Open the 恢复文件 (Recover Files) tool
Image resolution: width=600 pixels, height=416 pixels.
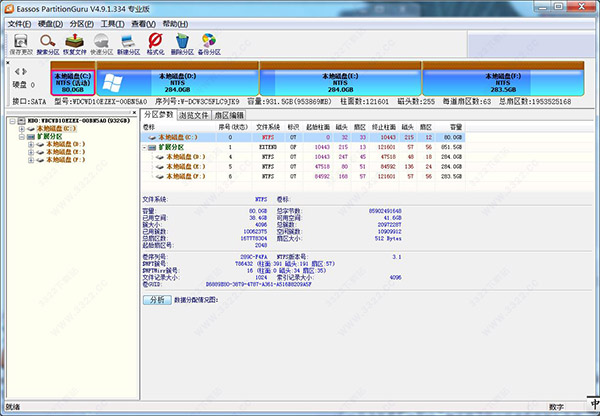pyautogui.click(x=74, y=41)
